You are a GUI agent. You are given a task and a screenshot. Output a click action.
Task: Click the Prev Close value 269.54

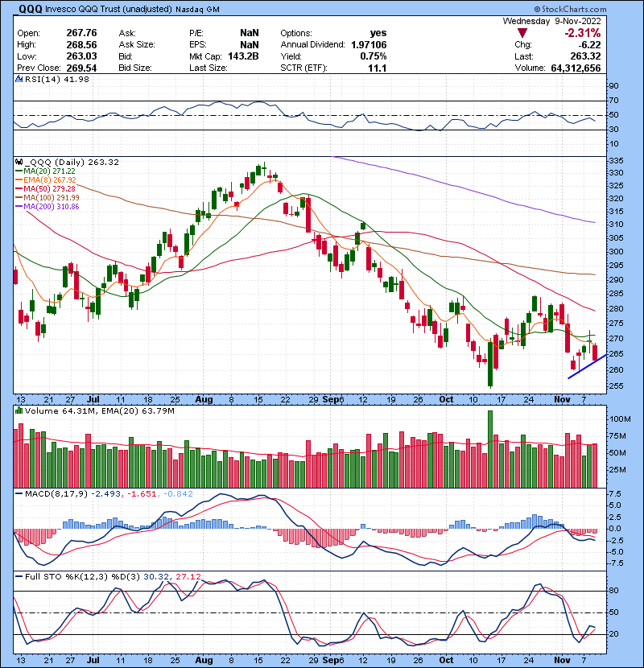point(81,68)
